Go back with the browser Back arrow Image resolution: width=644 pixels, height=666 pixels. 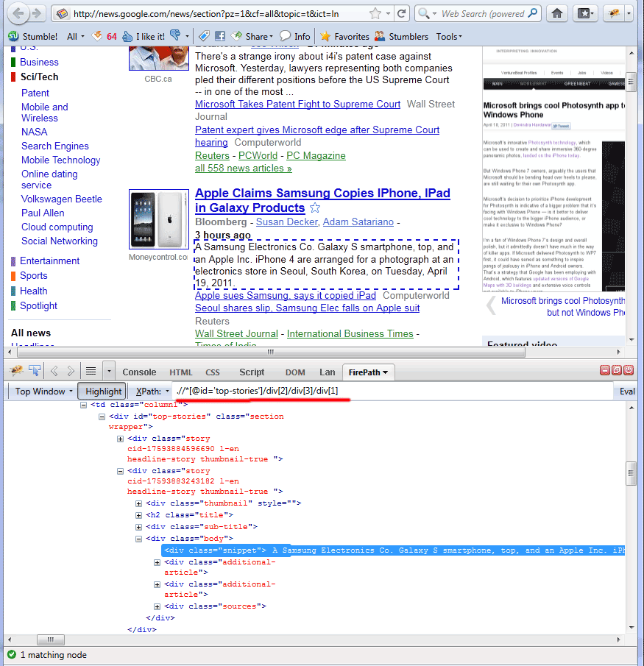click(x=18, y=13)
